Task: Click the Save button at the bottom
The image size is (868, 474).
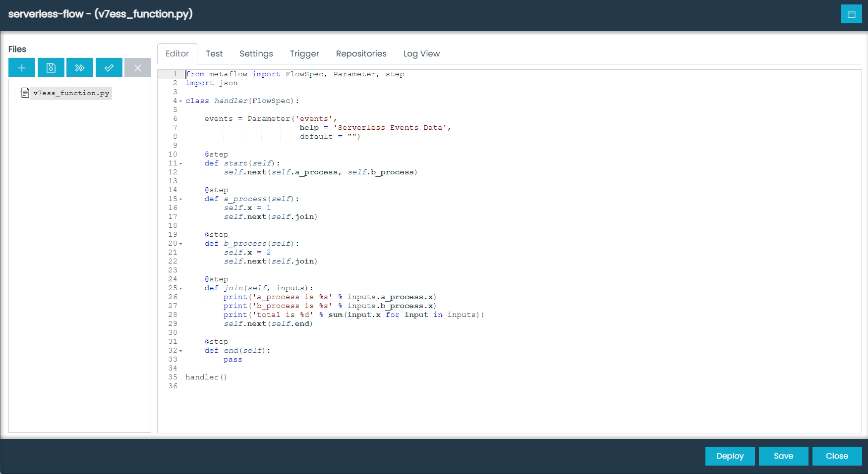Action: tap(783, 456)
